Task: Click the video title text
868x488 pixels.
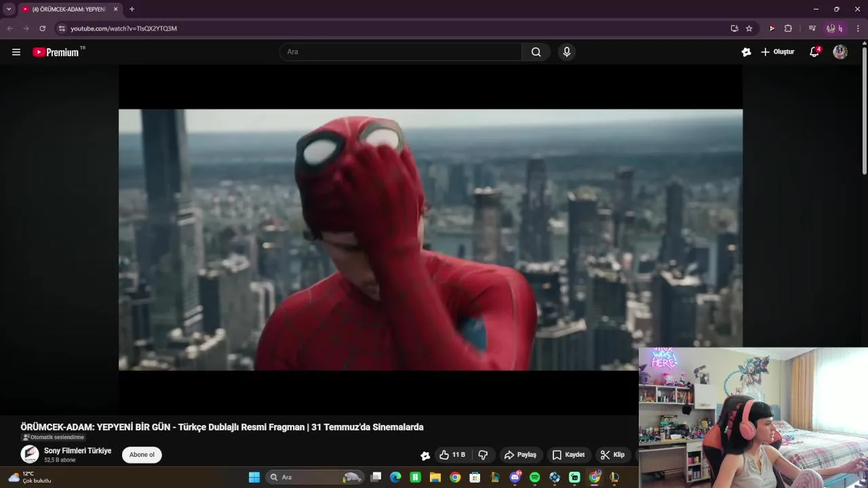Action: click(222, 427)
